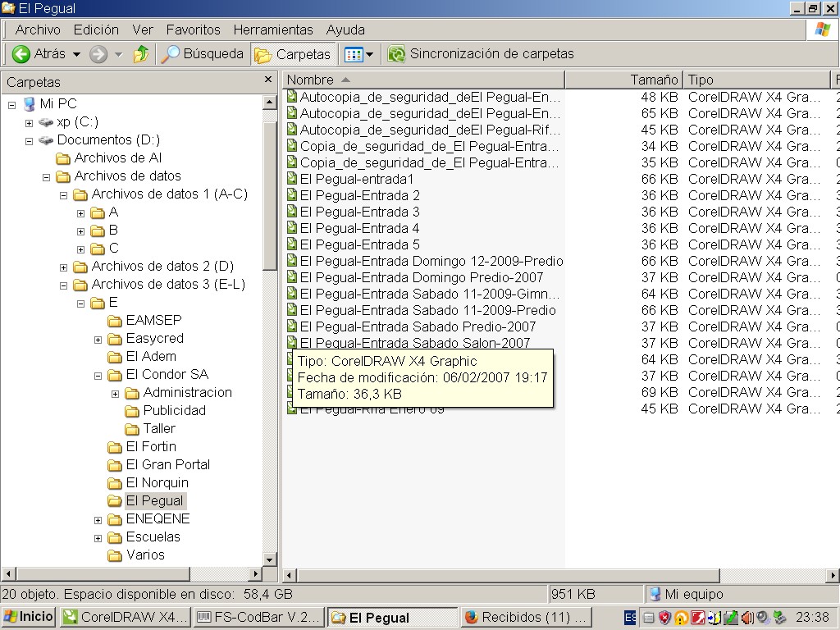Switch to CorelDRAW X4 taskbar button
Screen dimensions: 840x630
coord(126,617)
